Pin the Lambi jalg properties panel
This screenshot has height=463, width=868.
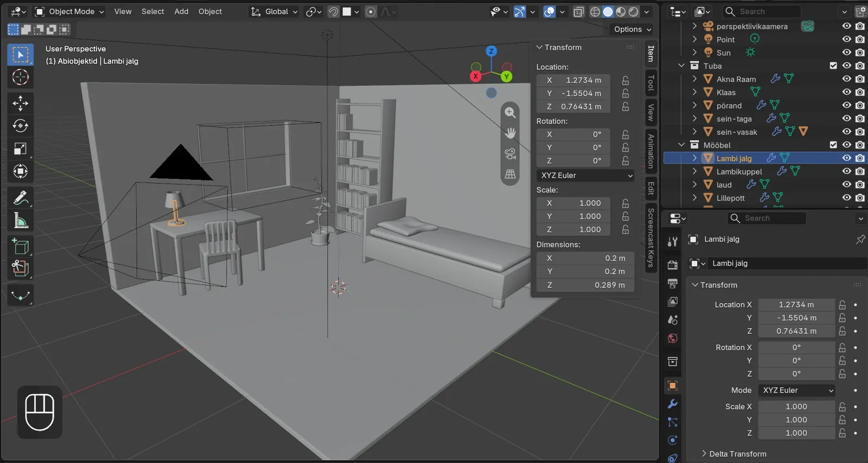pos(860,239)
